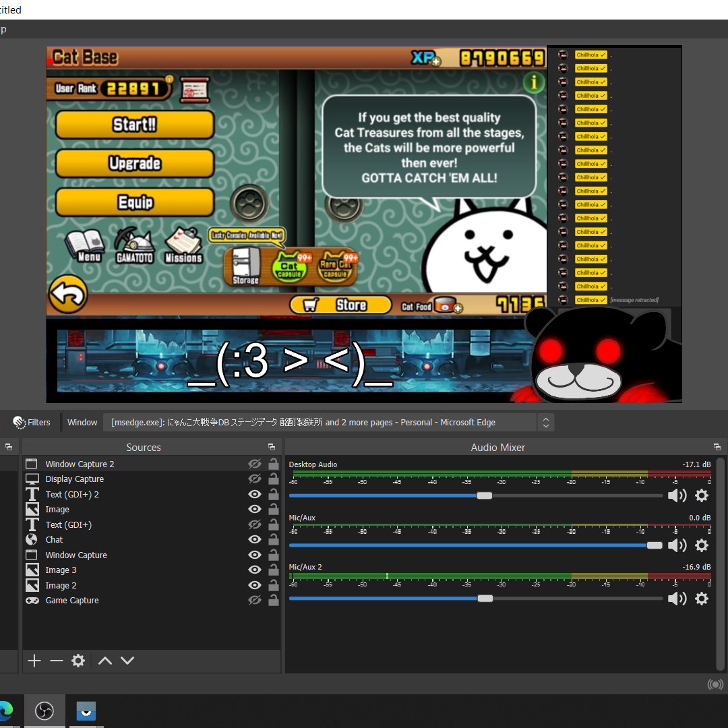The width and height of the screenshot is (728, 728).
Task: Hide the Chat source
Action: [254, 540]
